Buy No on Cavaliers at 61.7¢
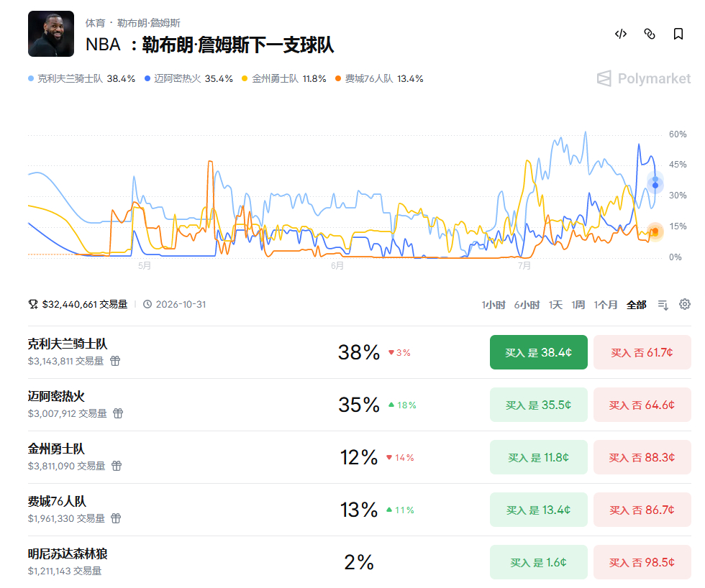 point(642,352)
